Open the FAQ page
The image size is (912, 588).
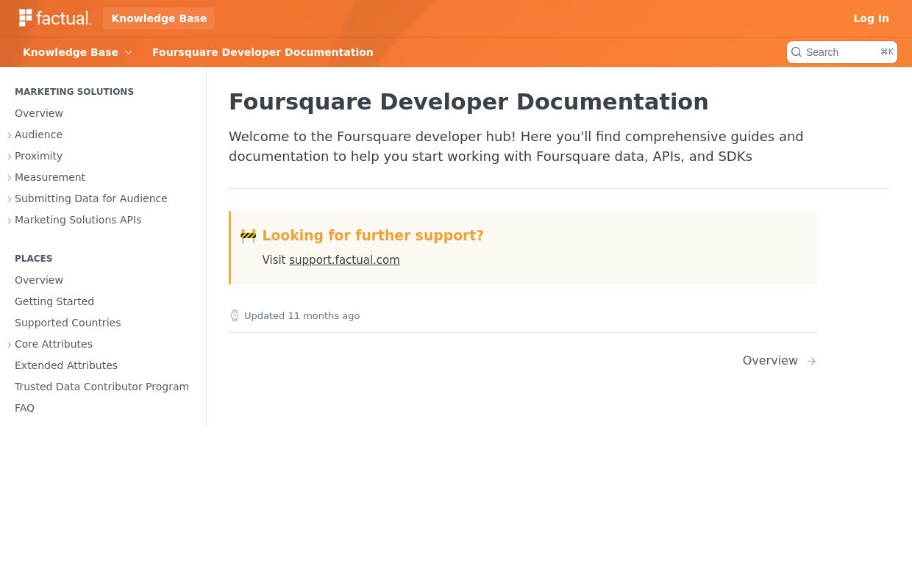(24, 408)
